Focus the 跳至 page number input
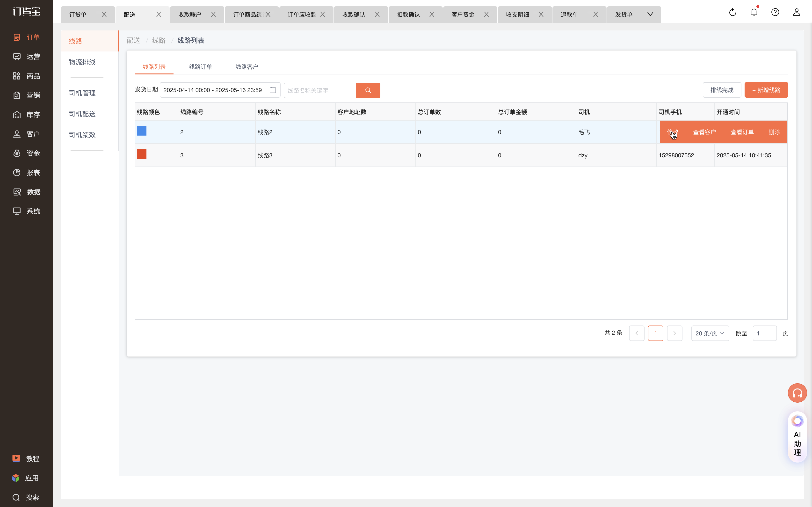The height and width of the screenshot is (507, 812). (764, 333)
